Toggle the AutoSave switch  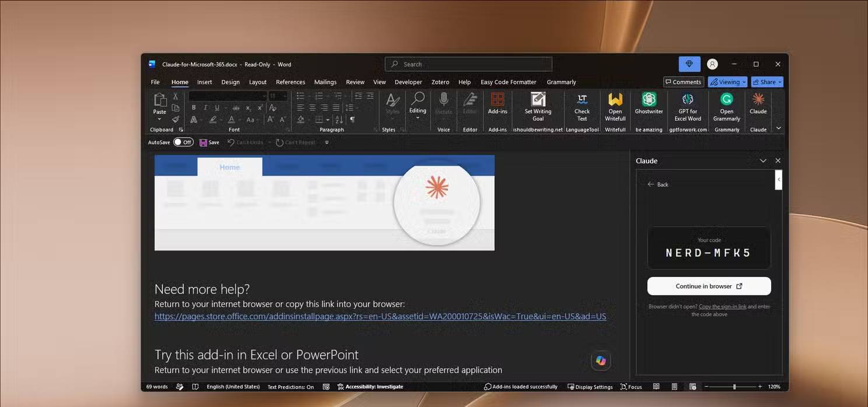pos(183,142)
